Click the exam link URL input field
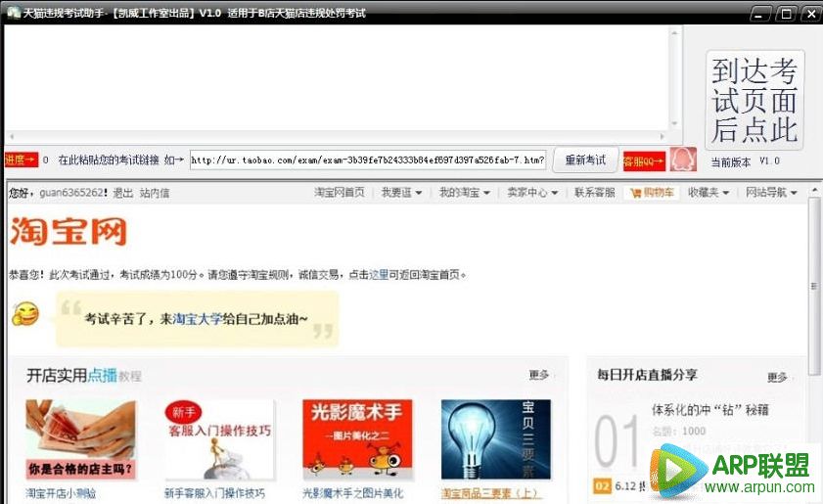 (367, 160)
